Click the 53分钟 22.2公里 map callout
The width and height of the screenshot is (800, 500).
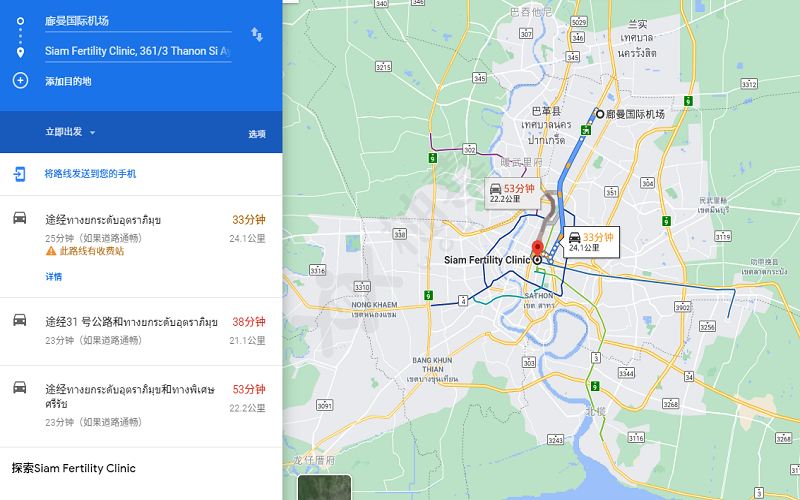tap(512, 193)
